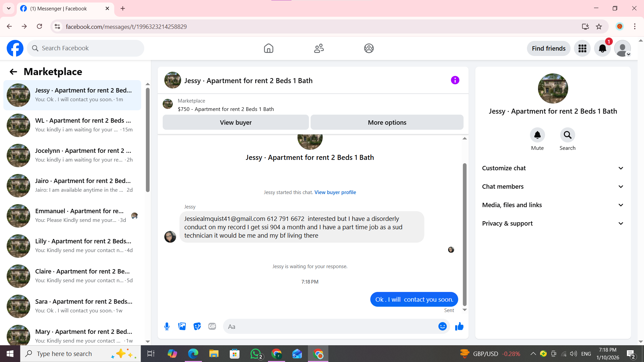Image resolution: width=644 pixels, height=362 pixels.
Task: Click the voice clip microphone icon
Action: point(167,326)
